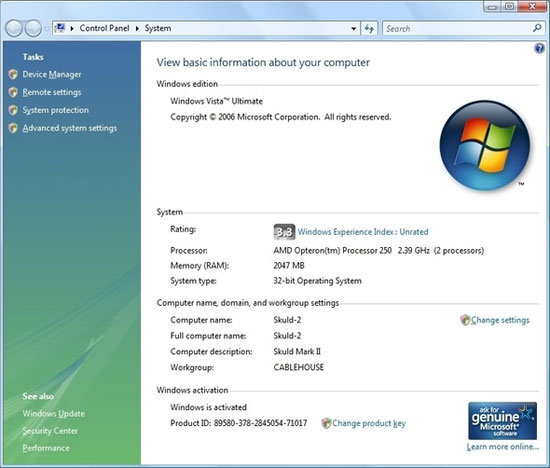Expand the Control Panel breadcrumb arrow
550x468 pixels.
(x=137, y=28)
